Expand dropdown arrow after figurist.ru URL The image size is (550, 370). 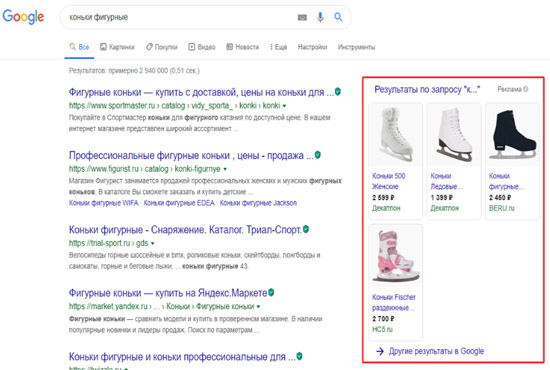coord(225,169)
